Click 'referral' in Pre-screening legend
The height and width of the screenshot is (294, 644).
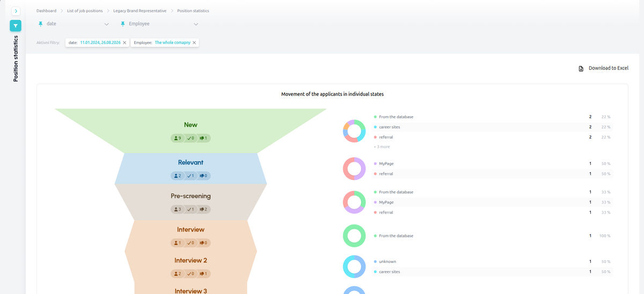386,212
